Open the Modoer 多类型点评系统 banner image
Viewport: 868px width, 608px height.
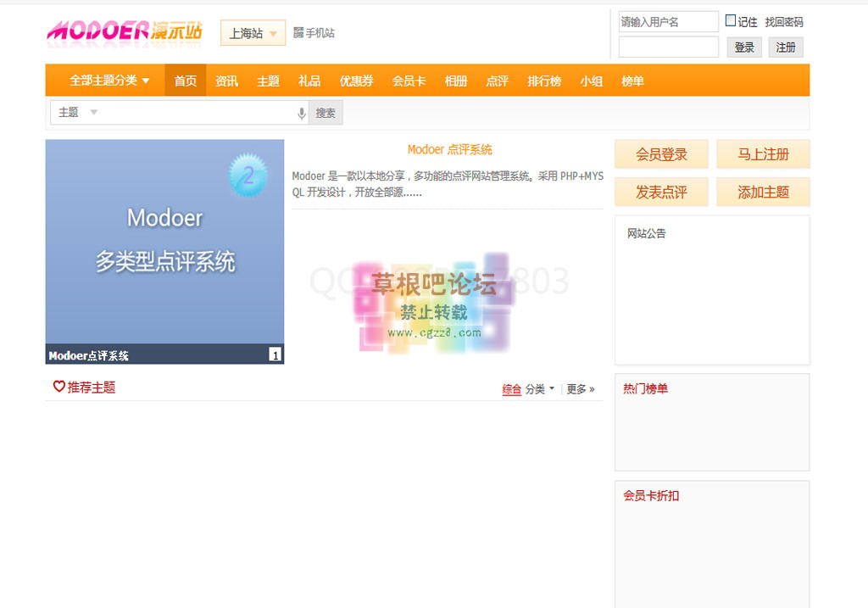click(x=164, y=242)
